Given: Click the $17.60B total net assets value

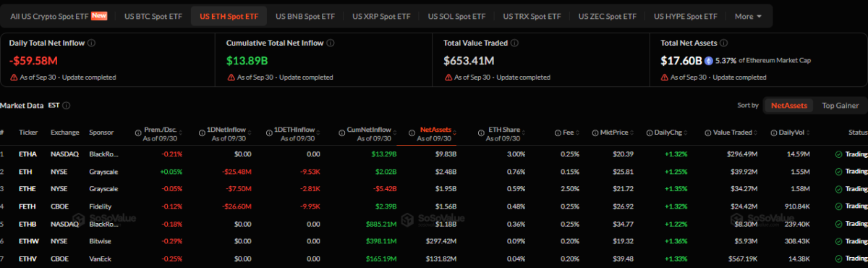Looking at the screenshot, I should 681,60.
